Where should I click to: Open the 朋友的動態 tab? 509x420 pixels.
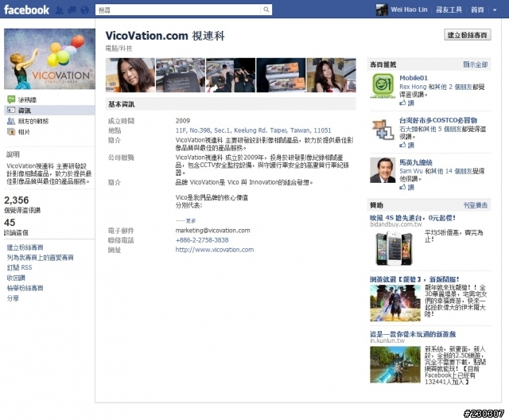(33, 121)
